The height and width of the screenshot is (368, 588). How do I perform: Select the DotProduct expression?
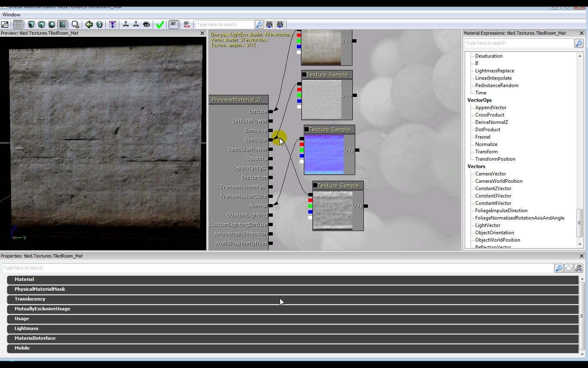(x=488, y=130)
